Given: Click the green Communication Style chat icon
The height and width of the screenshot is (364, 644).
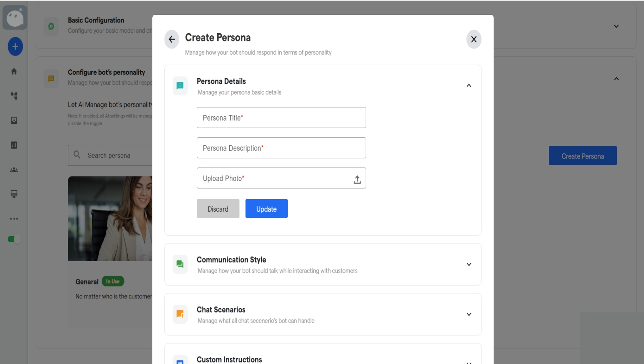Looking at the screenshot, I should pos(180,264).
